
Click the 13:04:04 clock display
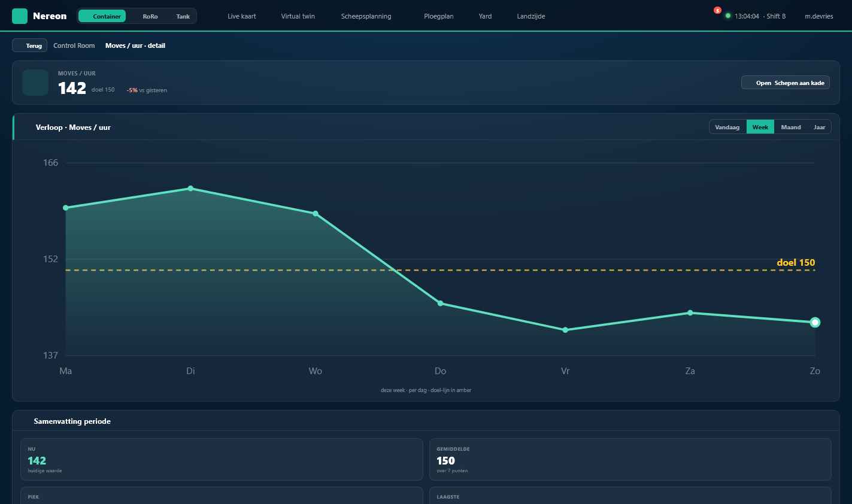(x=747, y=16)
